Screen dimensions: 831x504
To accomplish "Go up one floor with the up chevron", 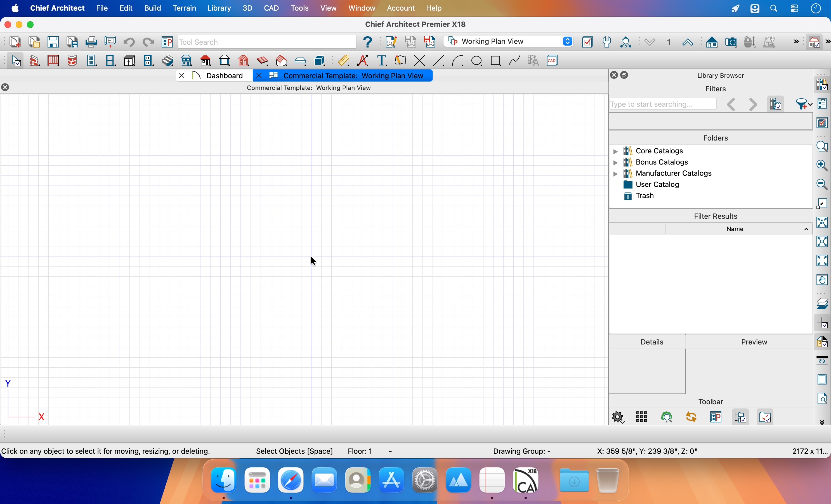I will tap(687, 42).
